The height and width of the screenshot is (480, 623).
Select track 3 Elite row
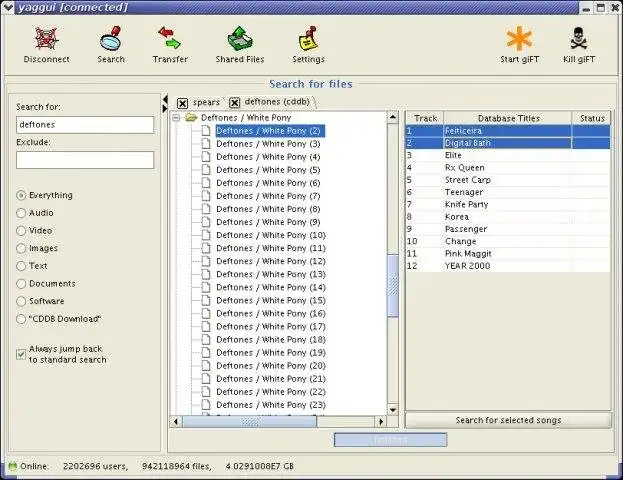[x=508, y=155]
